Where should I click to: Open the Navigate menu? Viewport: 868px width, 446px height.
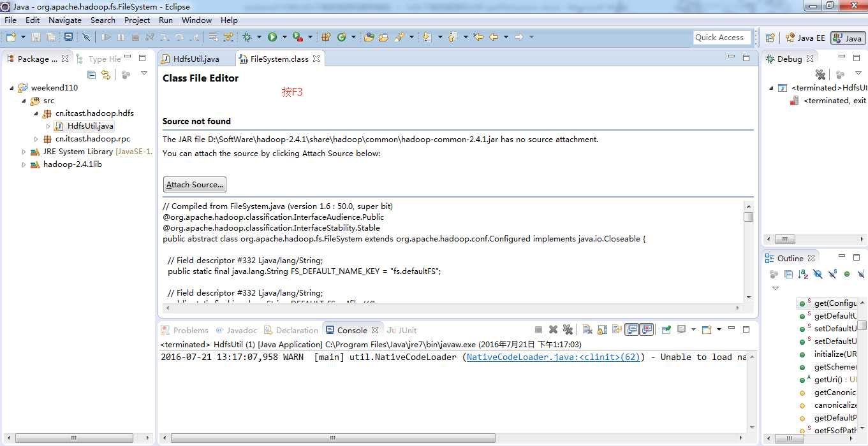point(65,20)
